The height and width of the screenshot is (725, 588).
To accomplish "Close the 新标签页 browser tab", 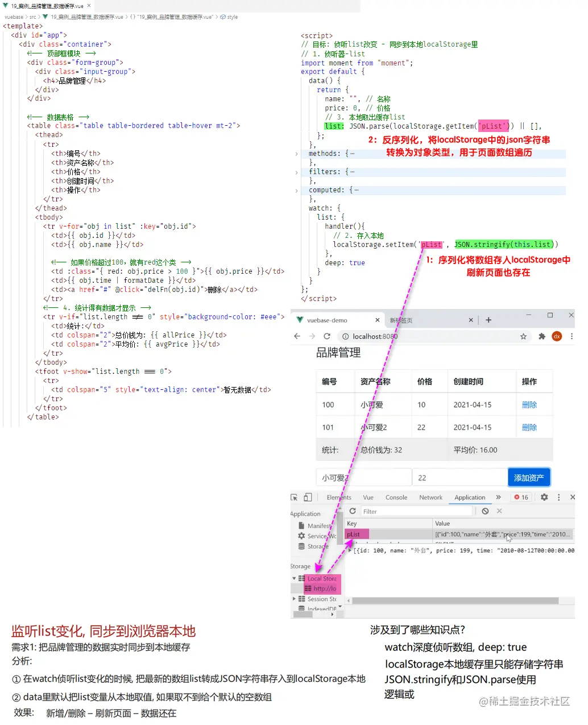I will tap(471, 320).
